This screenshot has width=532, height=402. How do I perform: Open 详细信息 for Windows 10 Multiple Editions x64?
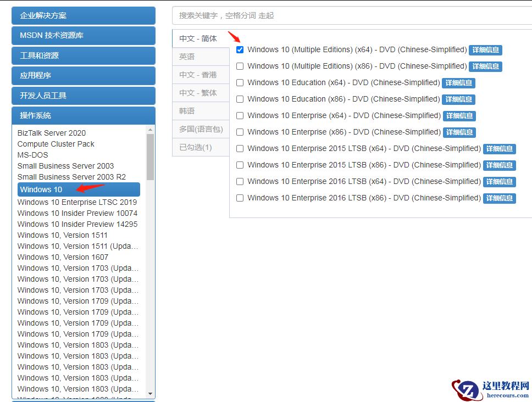pyautogui.click(x=485, y=49)
